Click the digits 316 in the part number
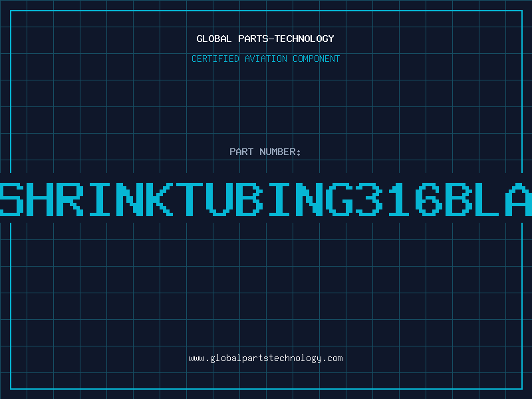The width and height of the screenshot is (532, 399). pyautogui.click(x=399, y=199)
